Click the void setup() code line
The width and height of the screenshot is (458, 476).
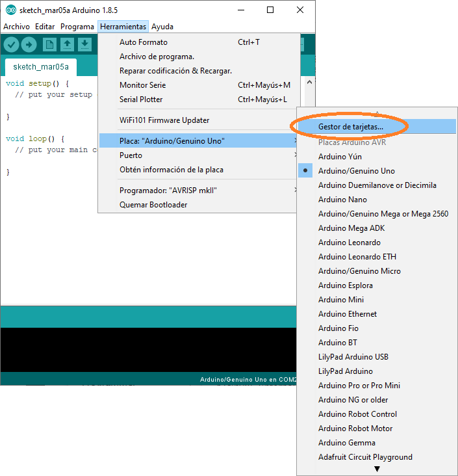(37, 83)
